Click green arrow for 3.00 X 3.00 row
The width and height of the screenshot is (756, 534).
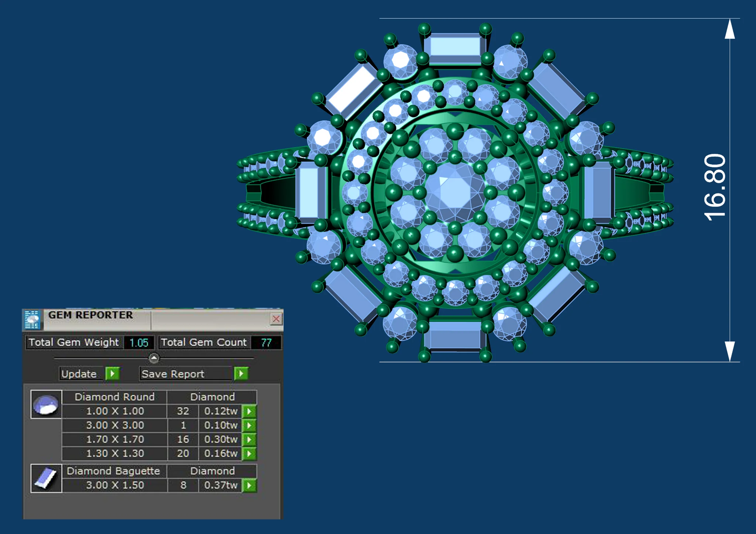pyautogui.click(x=249, y=425)
